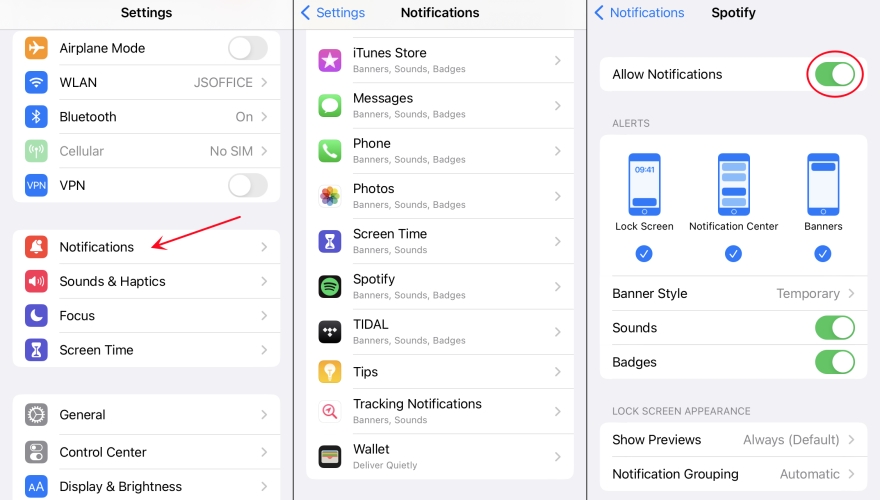Open the General settings row
This screenshot has height=500, width=880.
click(146, 415)
